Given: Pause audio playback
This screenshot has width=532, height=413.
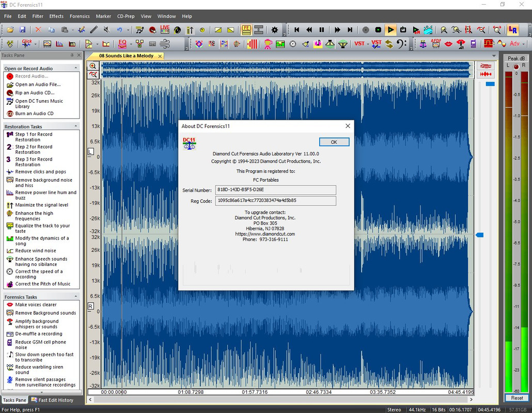Looking at the screenshot, I should [322, 30].
